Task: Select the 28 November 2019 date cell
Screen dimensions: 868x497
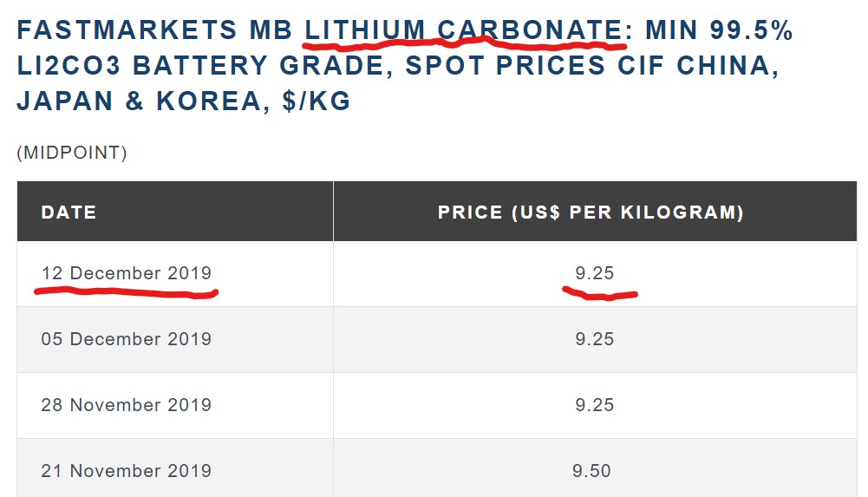Action: pyautogui.click(x=126, y=405)
